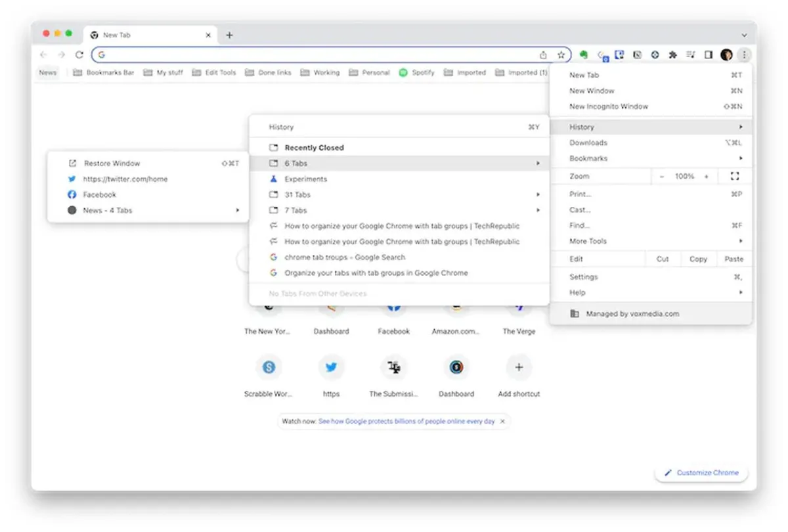Click the reload page icon
Screen dimensions: 788x532
coord(79,55)
